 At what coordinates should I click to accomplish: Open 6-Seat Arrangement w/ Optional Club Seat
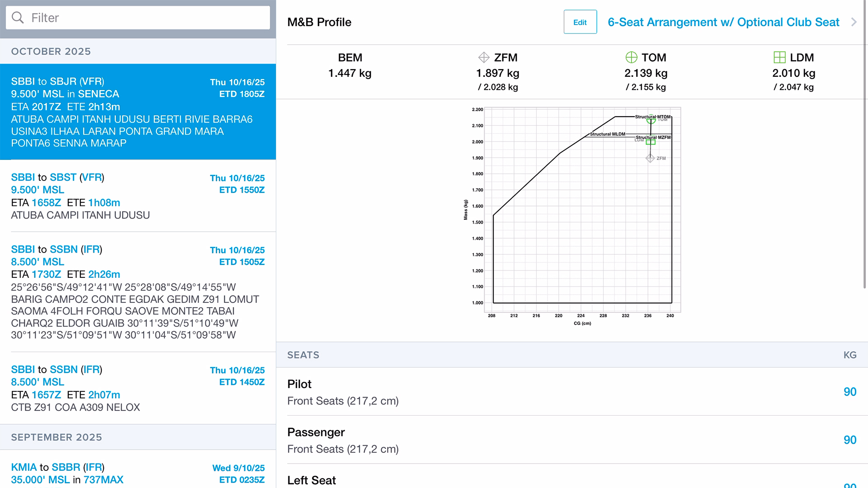(723, 22)
